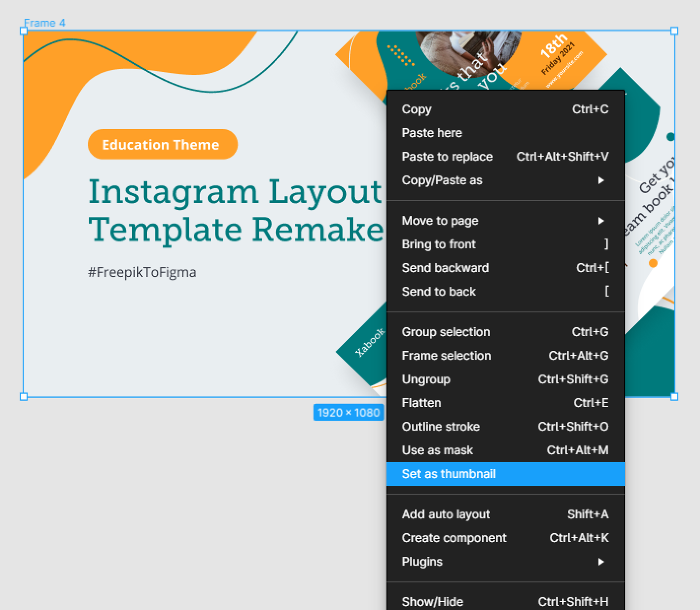Viewport: 700px width, 610px height.
Task: Choose Group selection
Action: [505, 332]
